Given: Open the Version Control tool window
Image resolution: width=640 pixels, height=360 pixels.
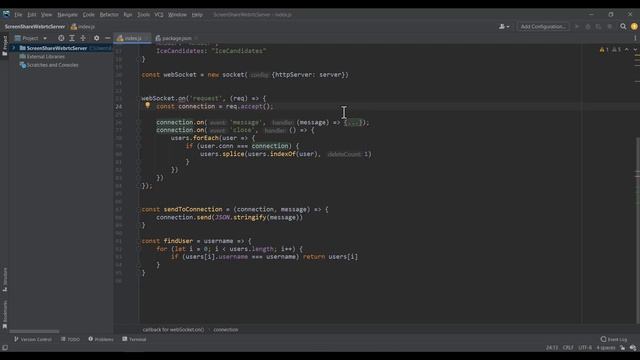Looking at the screenshot, I should click(33, 339).
